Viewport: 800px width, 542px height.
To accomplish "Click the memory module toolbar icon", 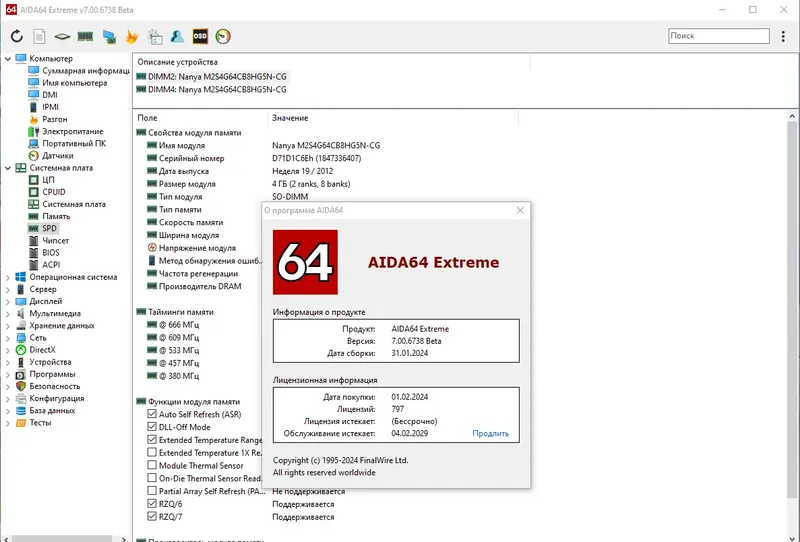I will [85, 36].
